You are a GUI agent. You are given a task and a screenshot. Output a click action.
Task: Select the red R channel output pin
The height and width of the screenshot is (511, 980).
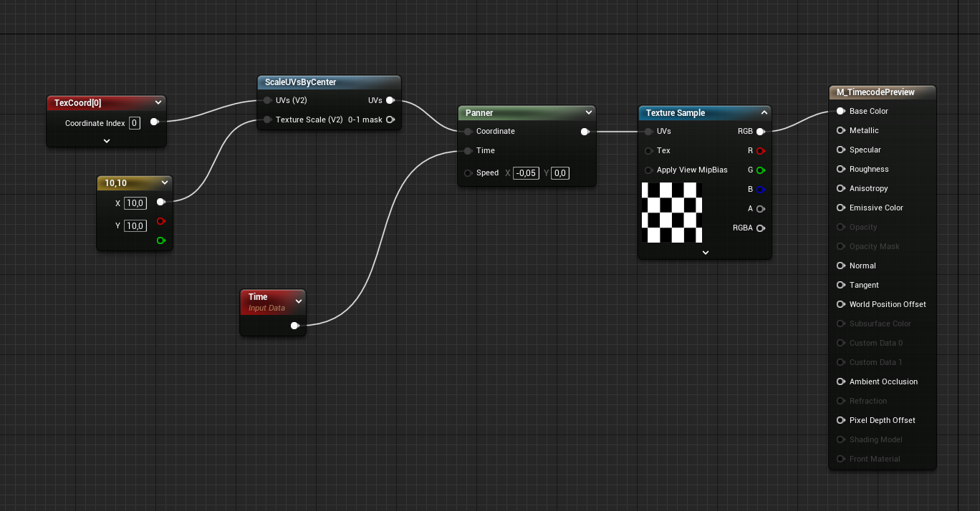[x=761, y=150]
